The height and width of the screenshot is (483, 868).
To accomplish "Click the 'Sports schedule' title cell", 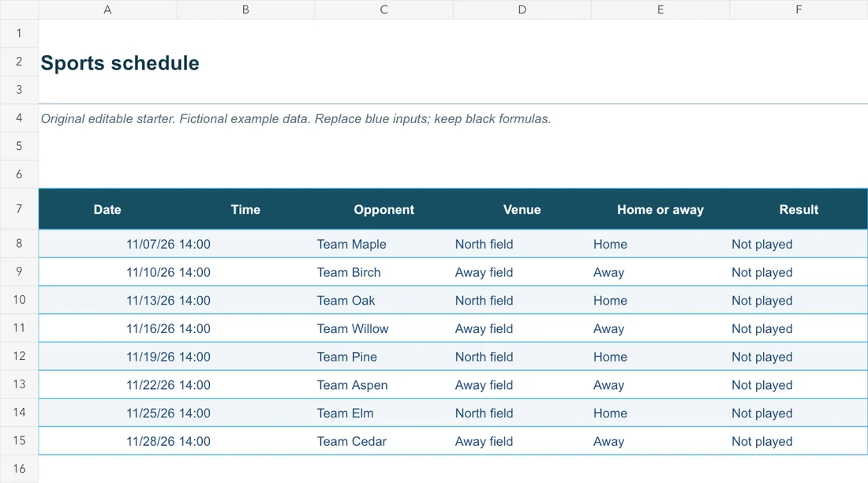I will [120, 62].
